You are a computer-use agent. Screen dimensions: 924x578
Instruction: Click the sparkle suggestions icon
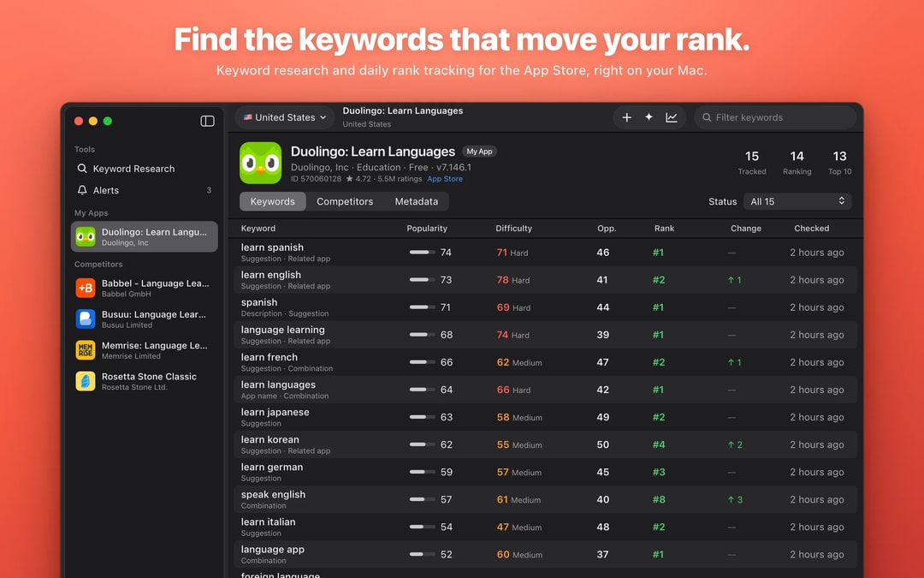click(649, 117)
